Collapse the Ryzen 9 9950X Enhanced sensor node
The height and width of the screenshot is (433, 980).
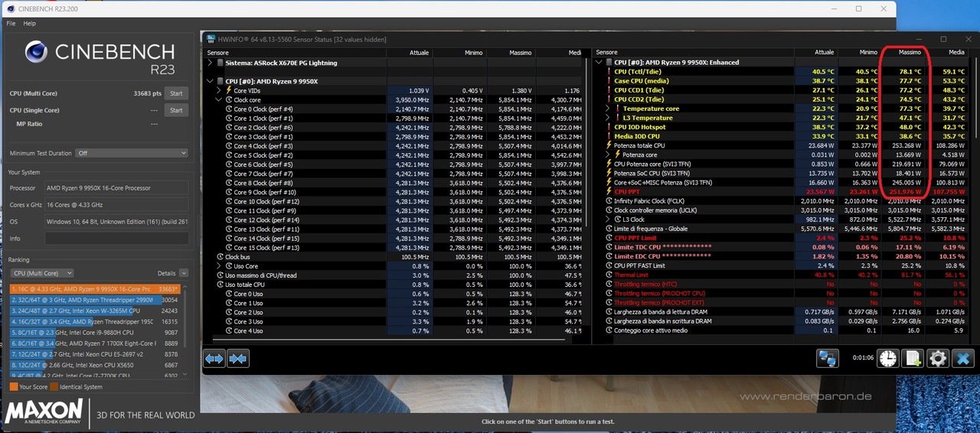(599, 63)
